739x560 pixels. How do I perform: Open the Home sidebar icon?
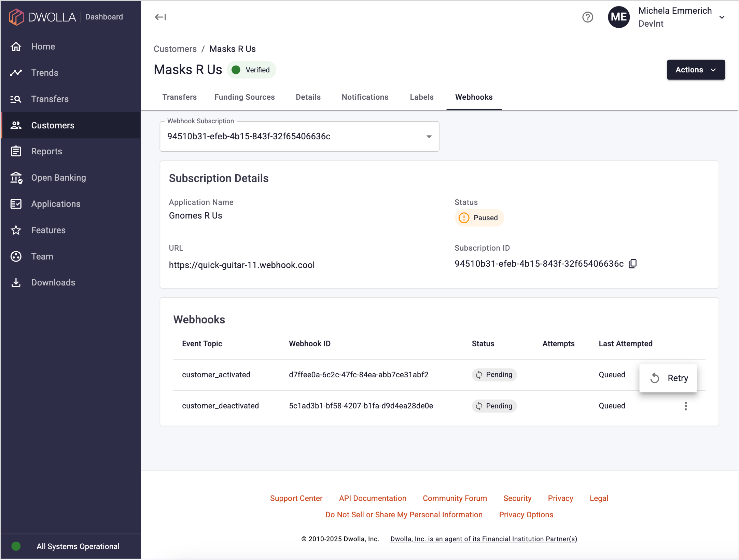[16, 46]
